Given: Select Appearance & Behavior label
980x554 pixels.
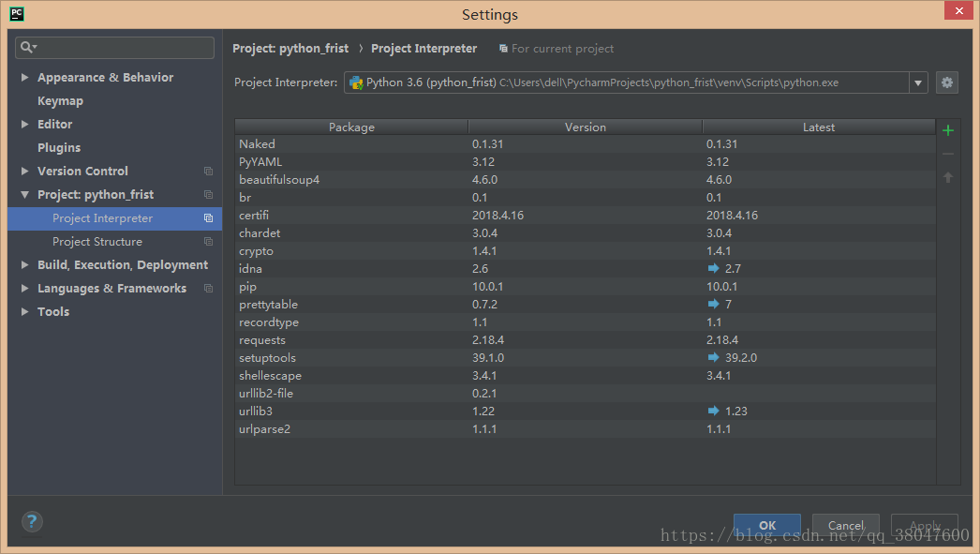Looking at the screenshot, I should [106, 77].
